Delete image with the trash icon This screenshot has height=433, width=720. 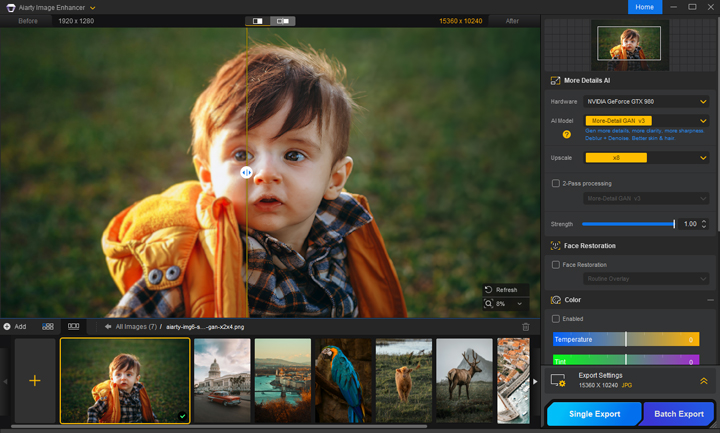[526, 327]
